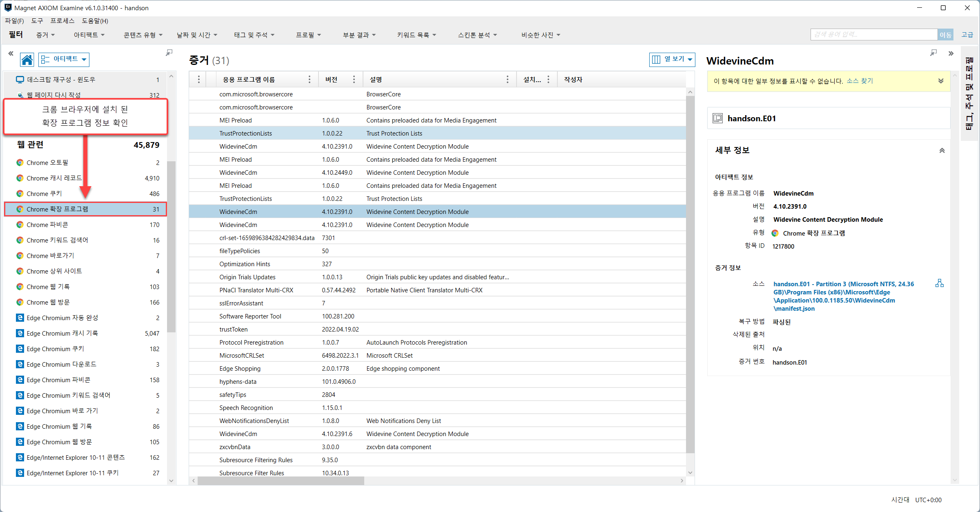The width and height of the screenshot is (980, 512).
Task: Open the 도움말(H) menu
Action: (x=95, y=21)
